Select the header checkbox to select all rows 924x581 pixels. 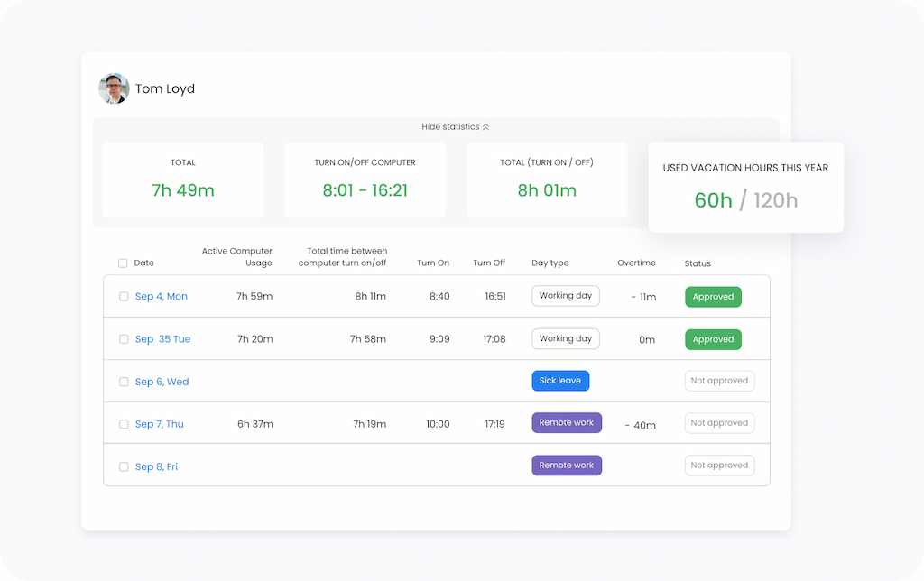[123, 263]
